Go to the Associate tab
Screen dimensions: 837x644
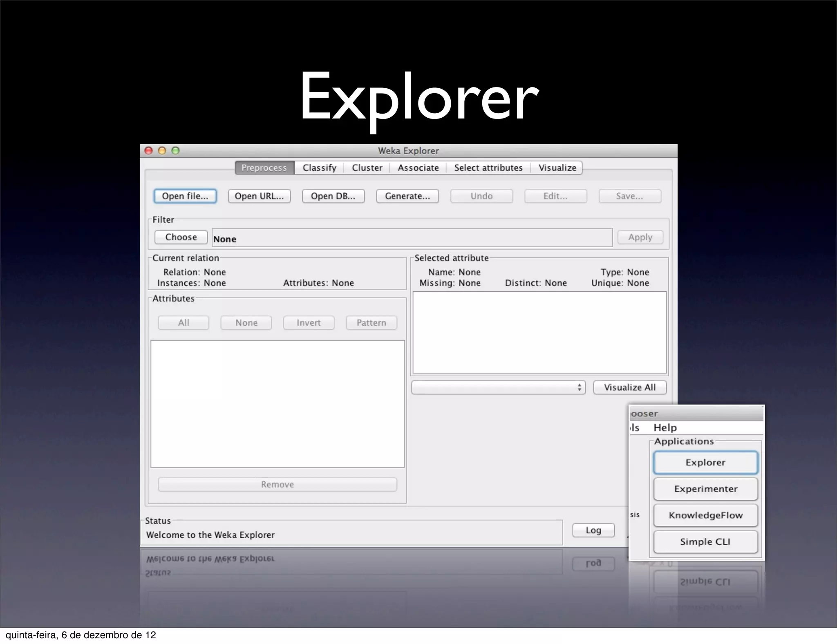coord(418,168)
